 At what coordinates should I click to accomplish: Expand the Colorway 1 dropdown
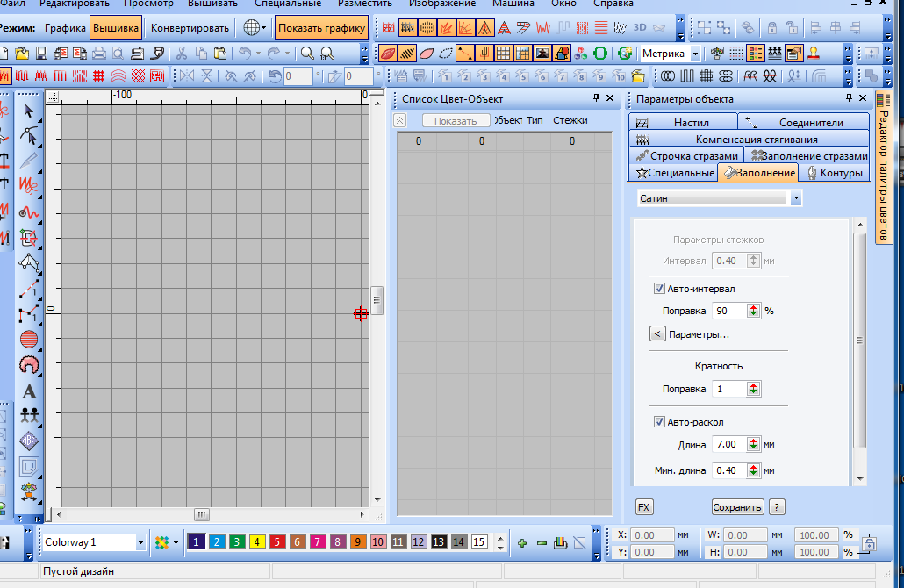pos(140,543)
